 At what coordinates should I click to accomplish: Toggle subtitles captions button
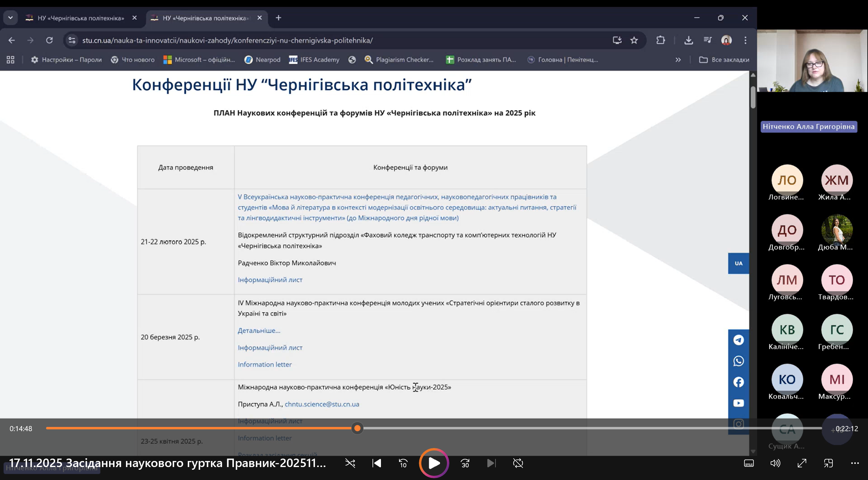(x=749, y=463)
